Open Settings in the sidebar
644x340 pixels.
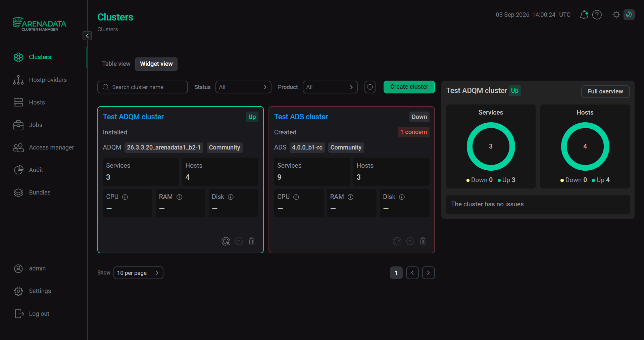40,291
